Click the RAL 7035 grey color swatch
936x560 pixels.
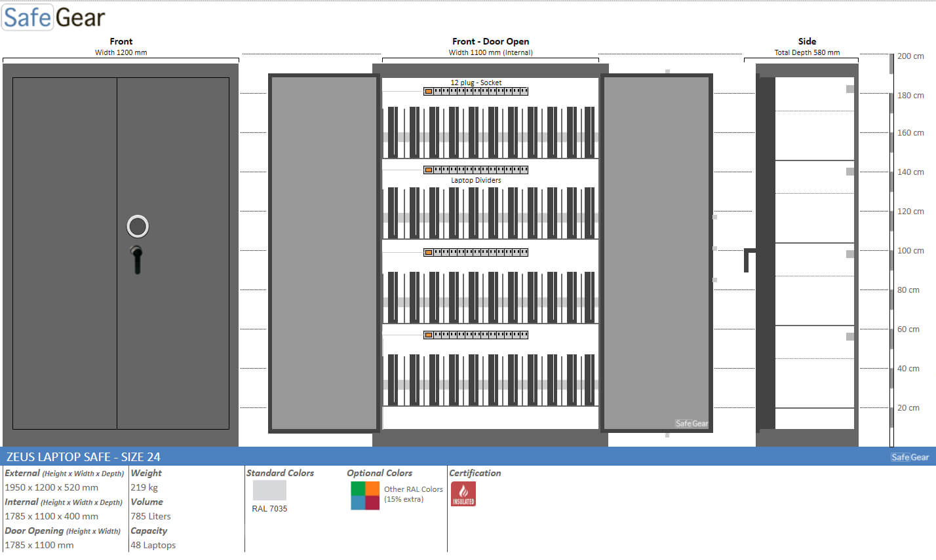coord(269,490)
